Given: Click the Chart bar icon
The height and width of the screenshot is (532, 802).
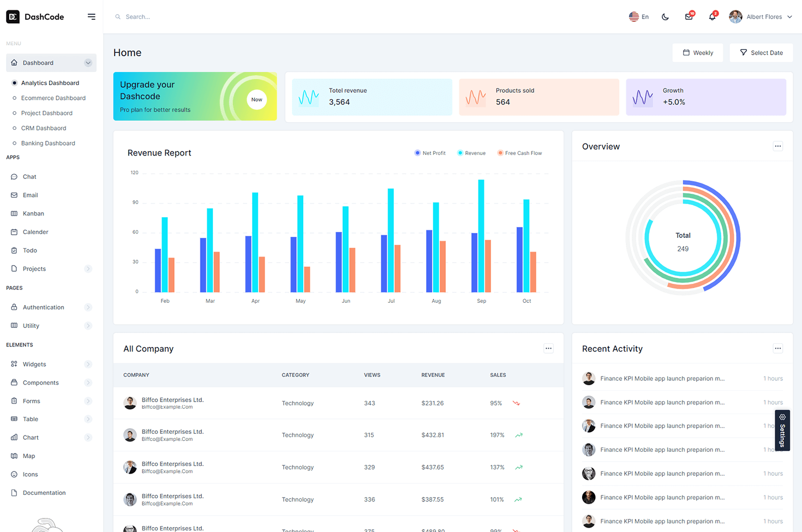Looking at the screenshot, I should point(14,438).
